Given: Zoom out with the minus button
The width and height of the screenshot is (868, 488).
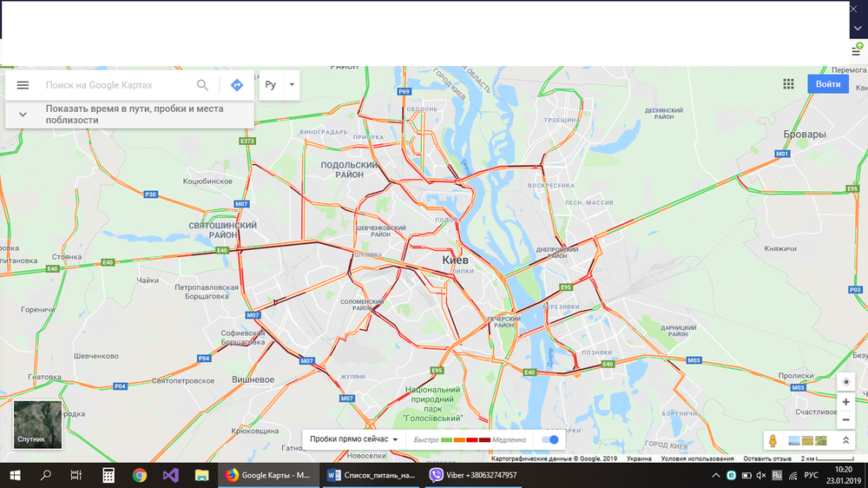Looking at the screenshot, I should (x=845, y=420).
